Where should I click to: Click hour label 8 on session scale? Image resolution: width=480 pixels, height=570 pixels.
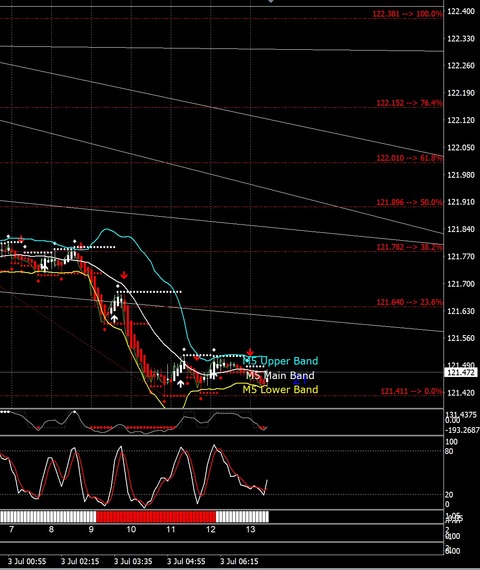51,529
